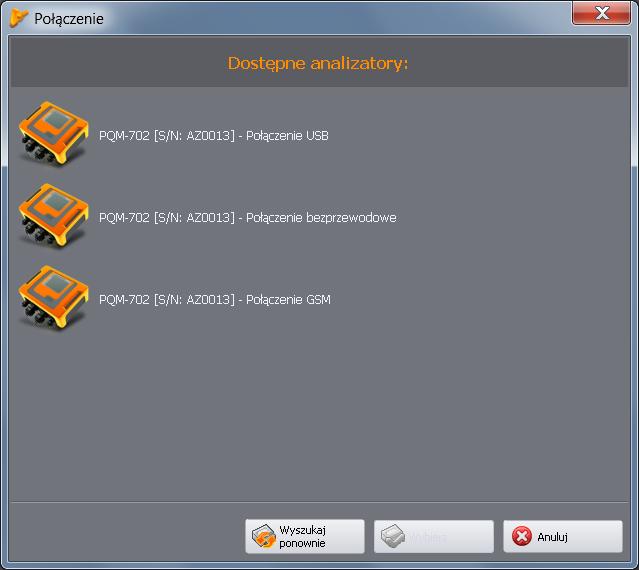
Task: Select analyzer icon for wireless connection (bezprzewodowe)
Action: [53, 216]
